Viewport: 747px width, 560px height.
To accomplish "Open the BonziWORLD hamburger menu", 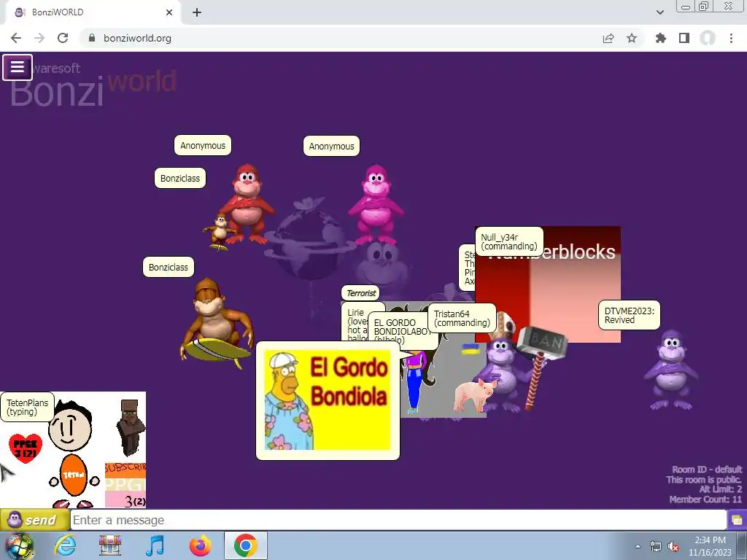I will click(18, 67).
